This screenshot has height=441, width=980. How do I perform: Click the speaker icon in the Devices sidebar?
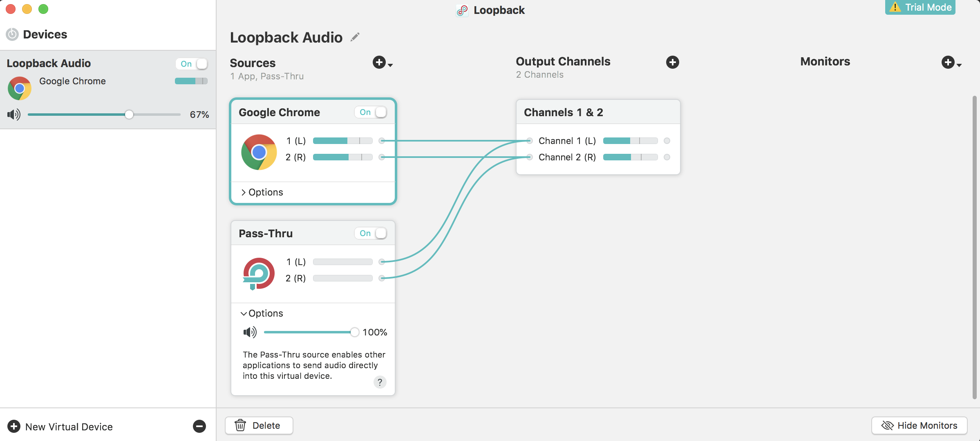coord(14,115)
